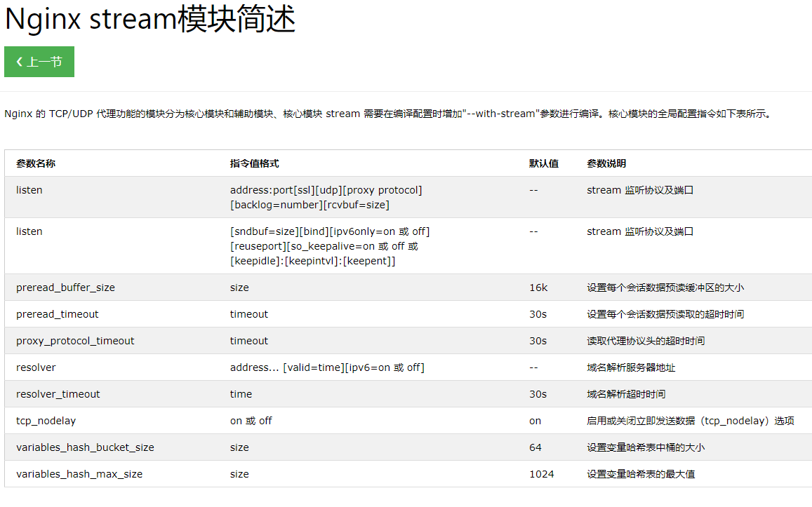Image resolution: width=812 pixels, height=507 pixels.
Task: Click the intro paragraph mentioning --with-stream
Action: pyautogui.click(x=388, y=114)
